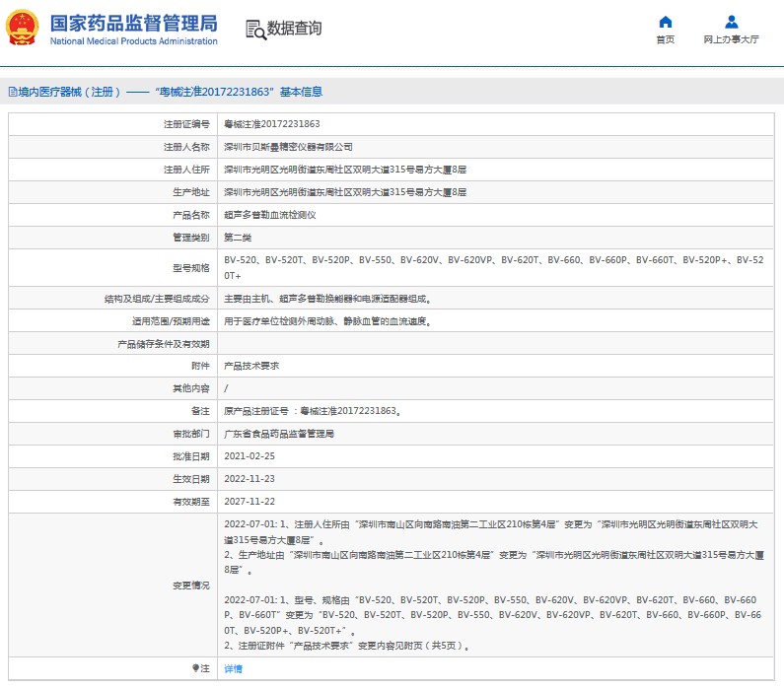784x689 pixels.
Task: Select the 网上办事大厅 menu label
Action: [x=731, y=40]
